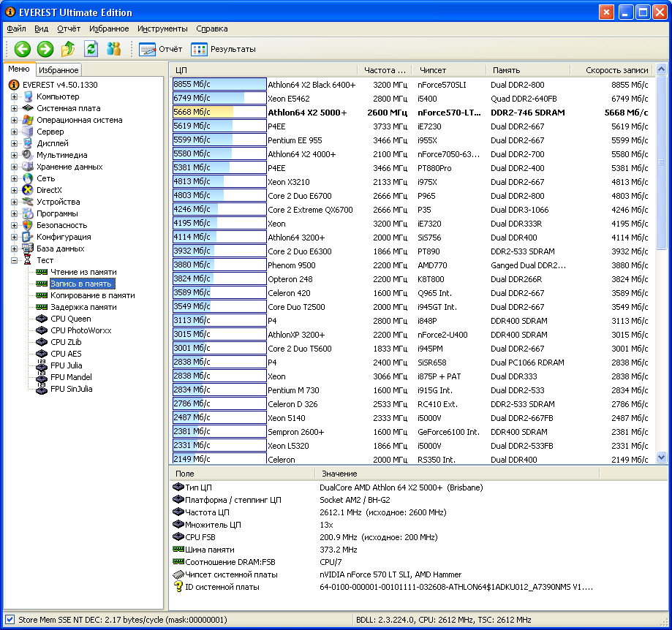Expand the Компьютер tree node

(x=14, y=96)
